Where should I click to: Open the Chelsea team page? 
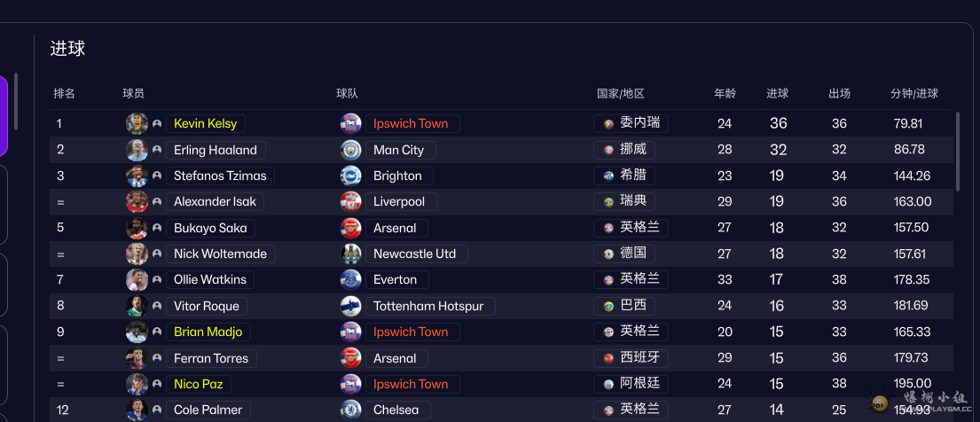point(397,410)
